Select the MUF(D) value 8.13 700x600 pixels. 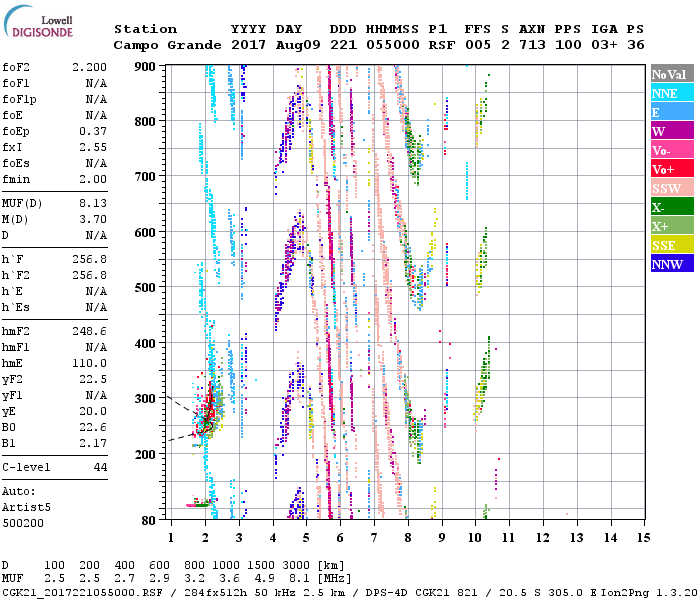(x=94, y=203)
